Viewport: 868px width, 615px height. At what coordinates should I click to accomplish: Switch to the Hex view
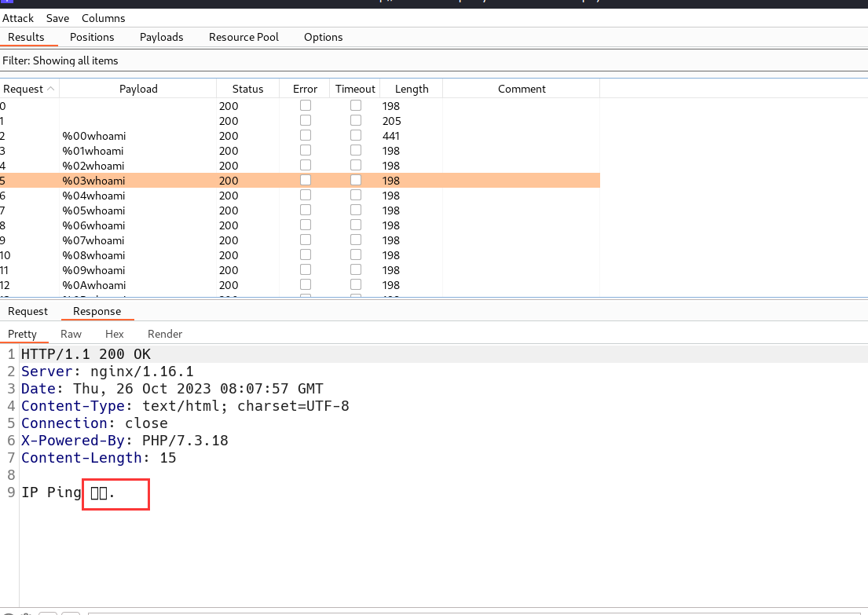tap(115, 334)
